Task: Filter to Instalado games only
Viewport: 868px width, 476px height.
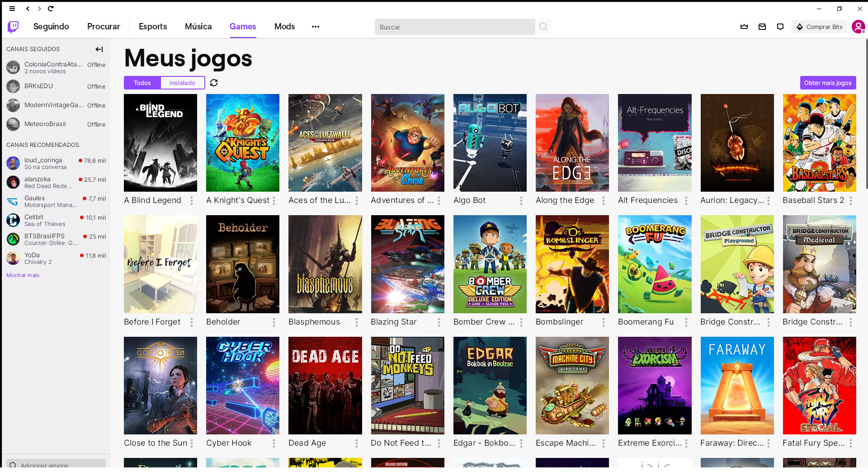Action: (183, 83)
